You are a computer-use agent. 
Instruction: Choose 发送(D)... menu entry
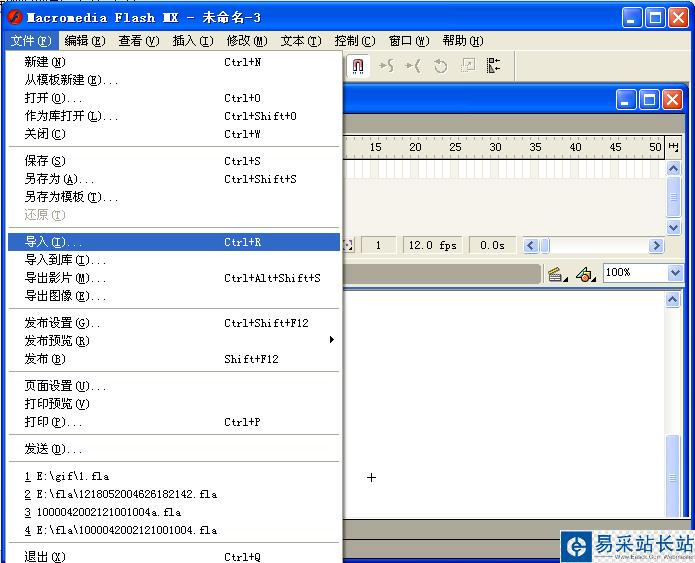pos(174,449)
